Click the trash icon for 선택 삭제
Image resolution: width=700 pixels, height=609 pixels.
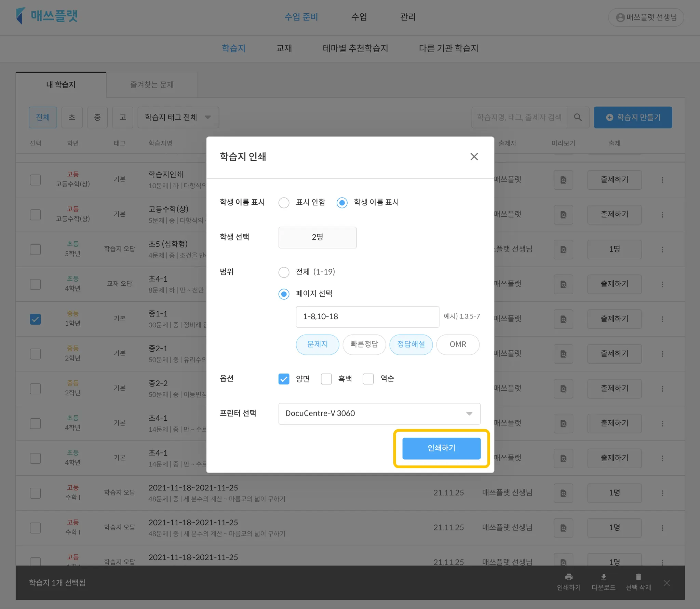(x=638, y=577)
